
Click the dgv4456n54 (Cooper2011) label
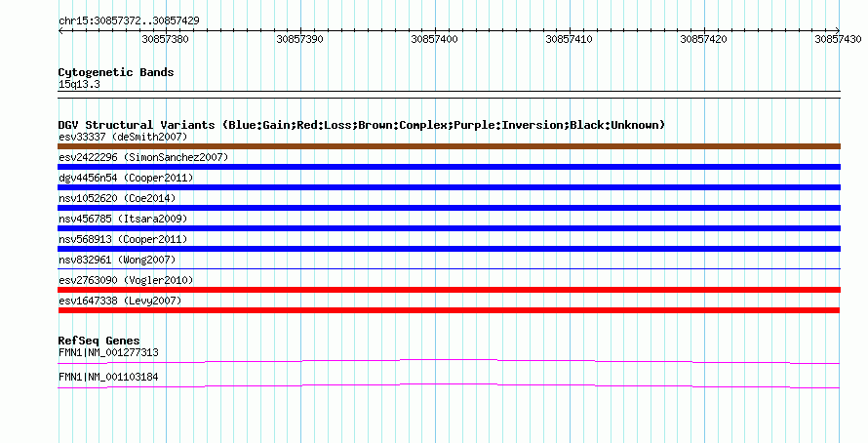(126, 178)
